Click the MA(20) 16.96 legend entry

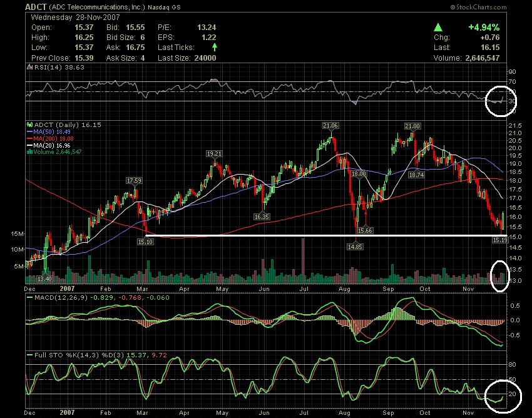coord(51,146)
